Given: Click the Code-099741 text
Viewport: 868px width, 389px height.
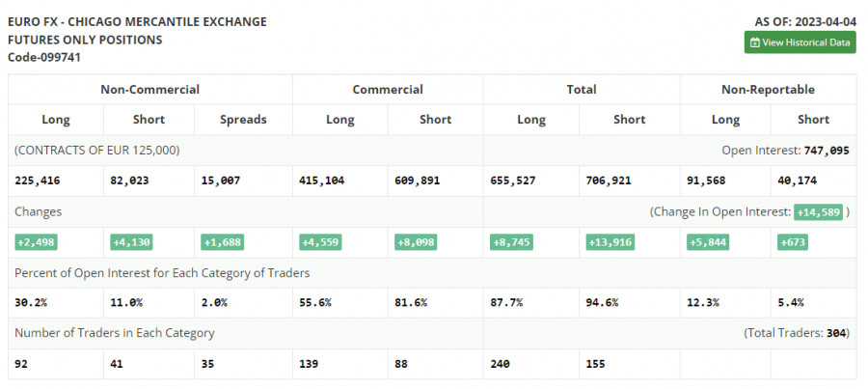Looking at the screenshot, I should coord(43,57).
